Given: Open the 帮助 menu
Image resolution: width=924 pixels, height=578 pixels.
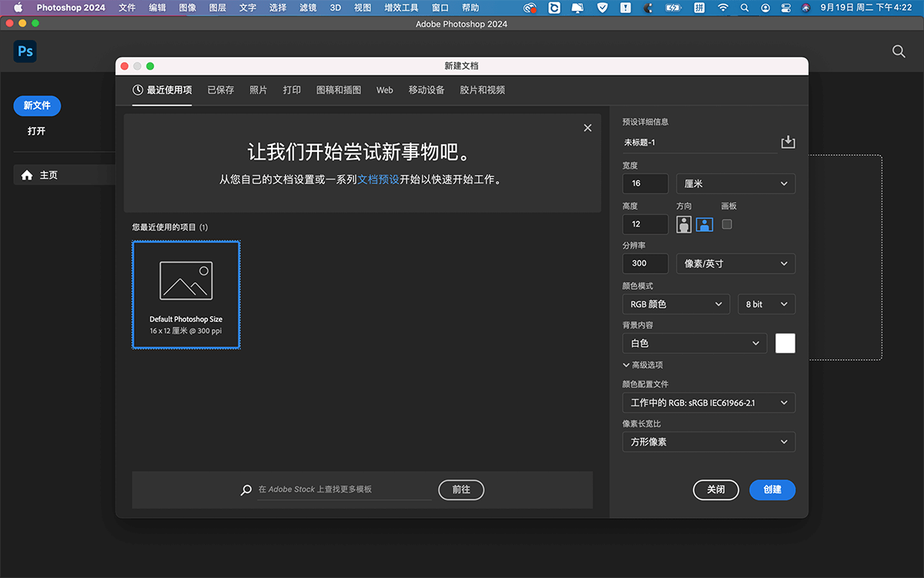Looking at the screenshot, I should 470,8.
